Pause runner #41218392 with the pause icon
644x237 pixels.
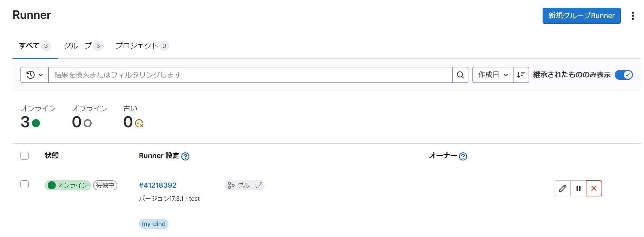578,188
